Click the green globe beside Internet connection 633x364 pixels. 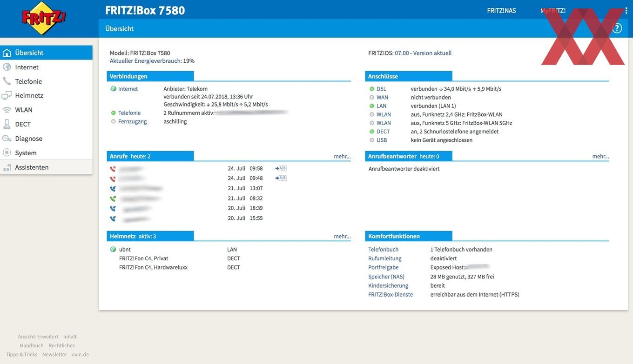pyautogui.click(x=113, y=89)
